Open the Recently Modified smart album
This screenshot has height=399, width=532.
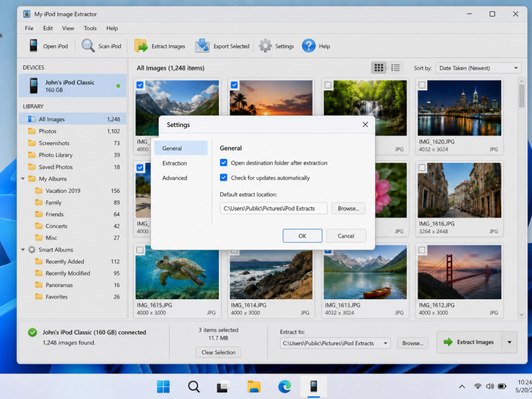click(72, 273)
